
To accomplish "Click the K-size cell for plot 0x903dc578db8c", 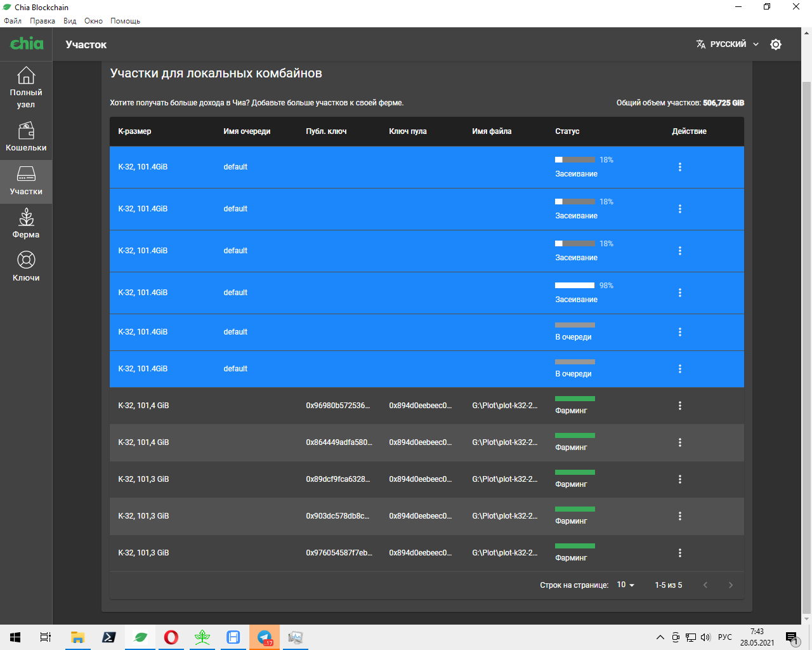I will pos(143,516).
